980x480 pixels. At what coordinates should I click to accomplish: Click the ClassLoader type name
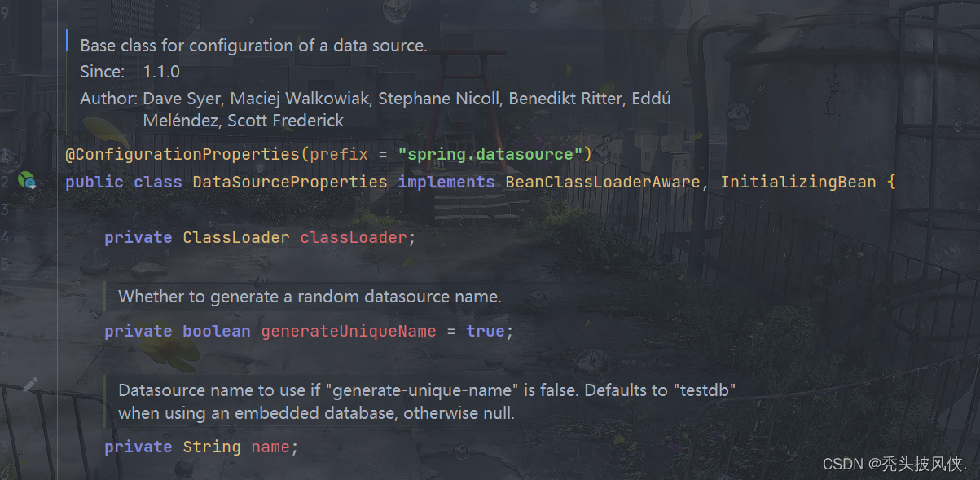[236, 238]
